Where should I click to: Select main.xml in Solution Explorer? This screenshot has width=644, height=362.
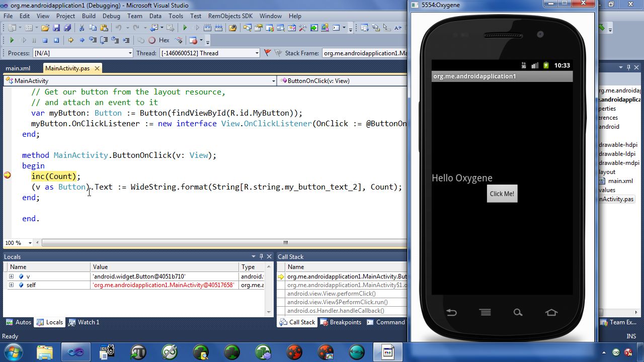(x=620, y=181)
